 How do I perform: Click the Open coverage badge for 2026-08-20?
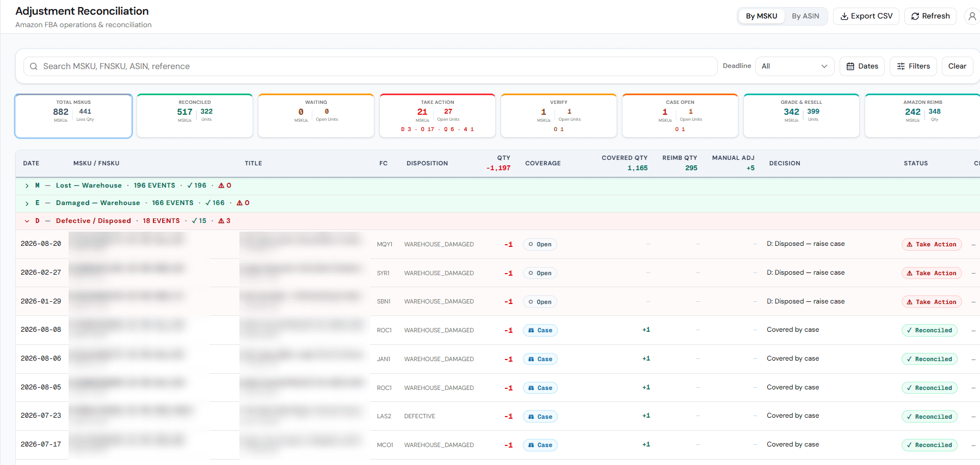[x=540, y=244]
